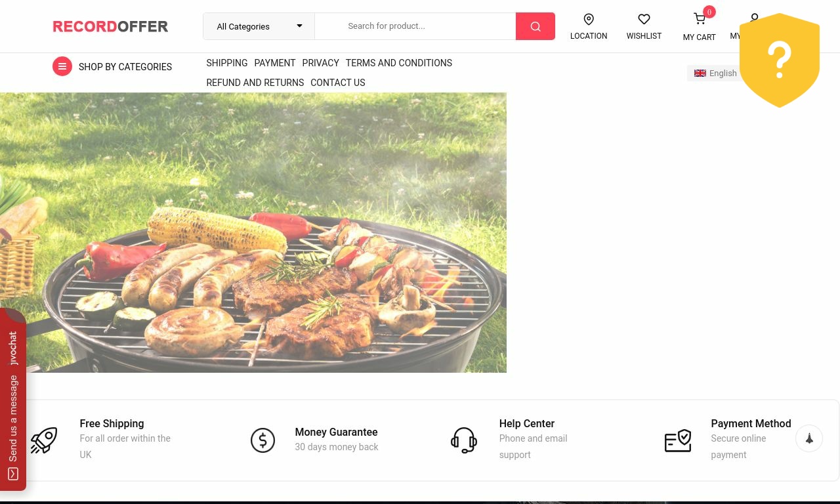Click the Money Guarantee dollar icon
840x504 pixels.
262,440
